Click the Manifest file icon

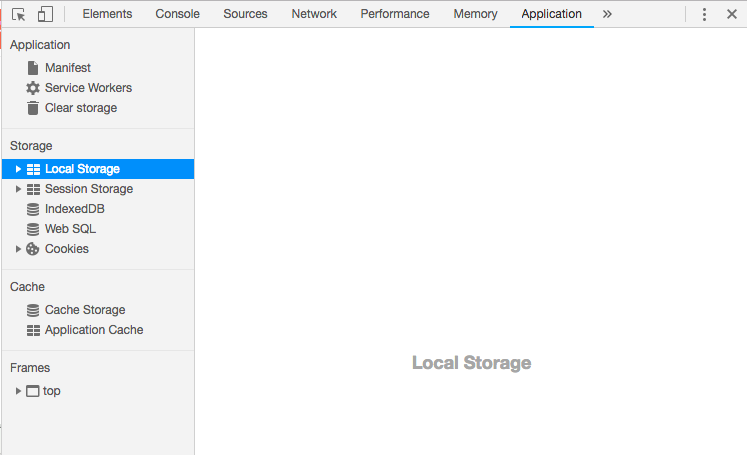[33, 68]
